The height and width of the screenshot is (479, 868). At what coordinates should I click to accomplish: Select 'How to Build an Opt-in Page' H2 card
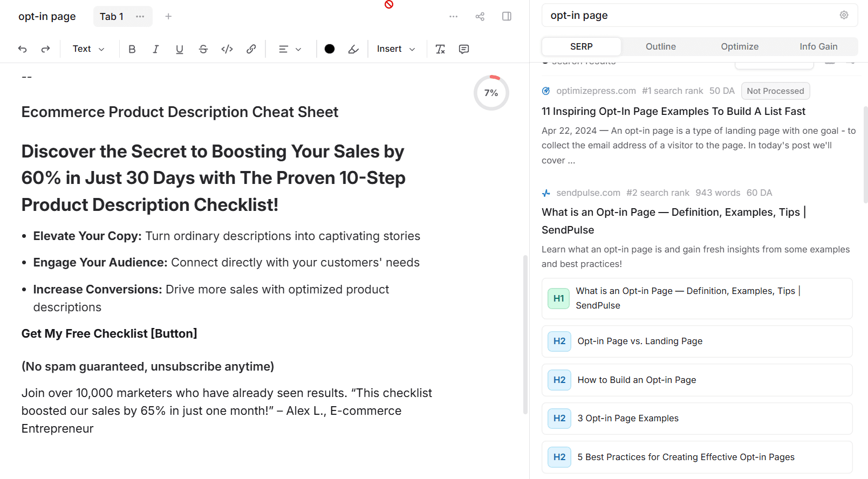pos(697,380)
